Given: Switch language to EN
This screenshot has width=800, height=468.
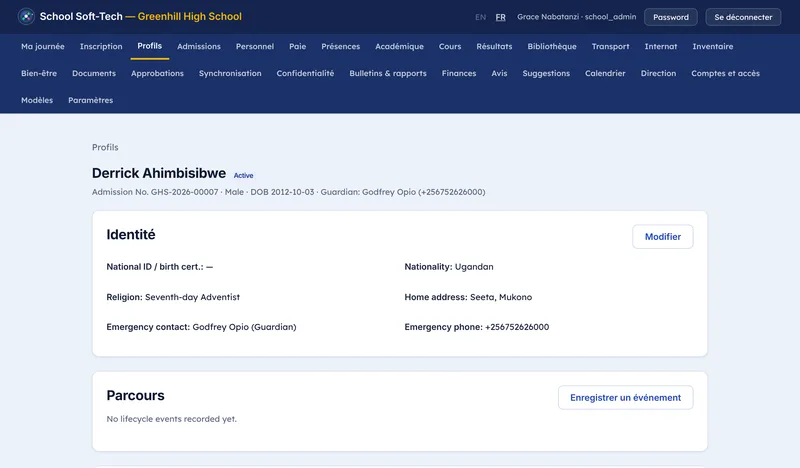Looking at the screenshot, I should tap(480, 17).
